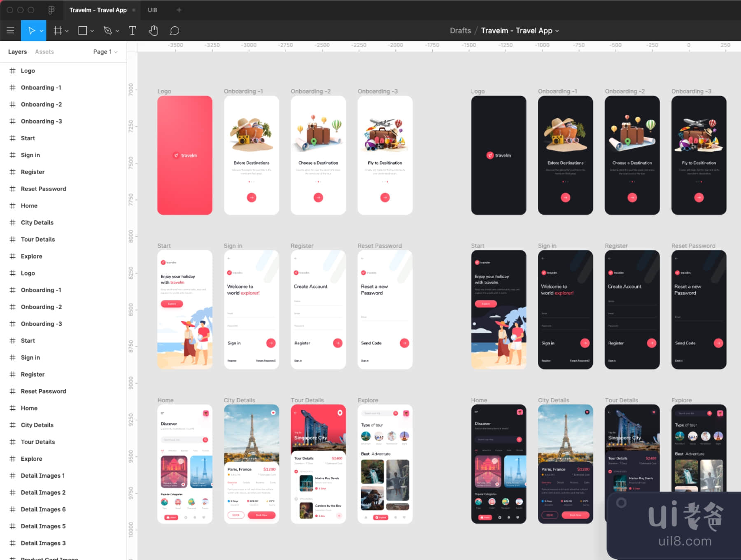The image size is (741, 560).
Task: Select the Rectangle shape tool
Action: click(x=82, y=30)
